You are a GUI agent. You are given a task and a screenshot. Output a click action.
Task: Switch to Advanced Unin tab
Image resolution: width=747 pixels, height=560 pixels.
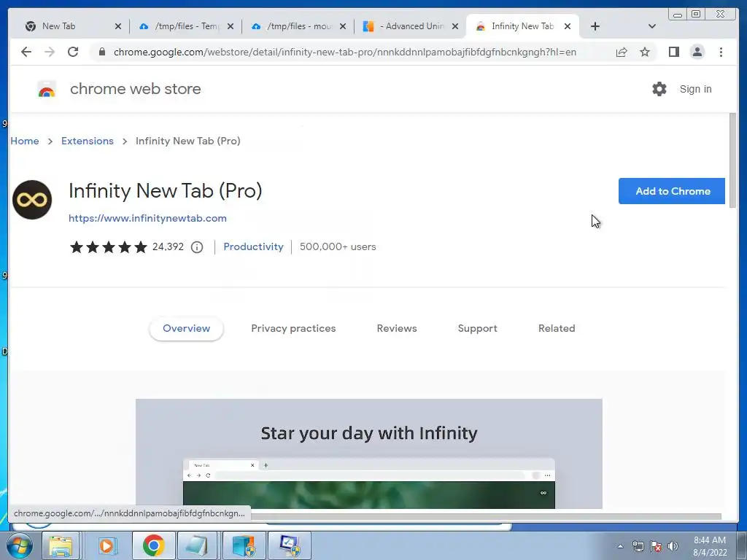point(411,26)
